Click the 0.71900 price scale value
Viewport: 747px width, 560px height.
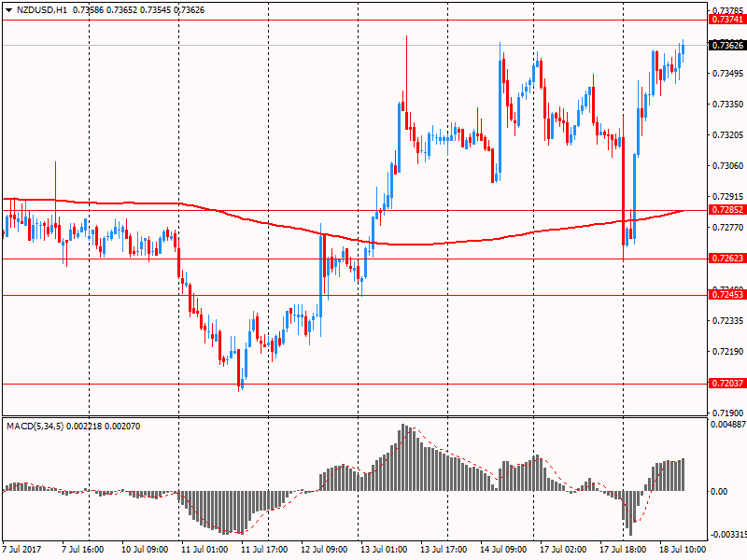(x=728, y=413)
